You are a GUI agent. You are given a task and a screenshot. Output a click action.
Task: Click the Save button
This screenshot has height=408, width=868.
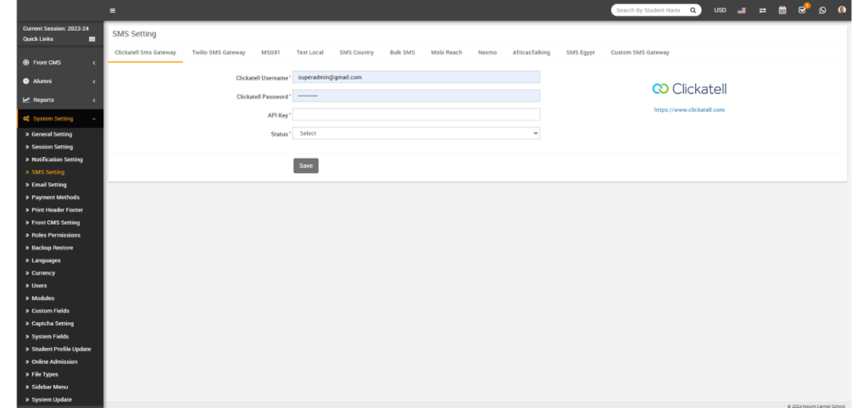pos(305,165)
